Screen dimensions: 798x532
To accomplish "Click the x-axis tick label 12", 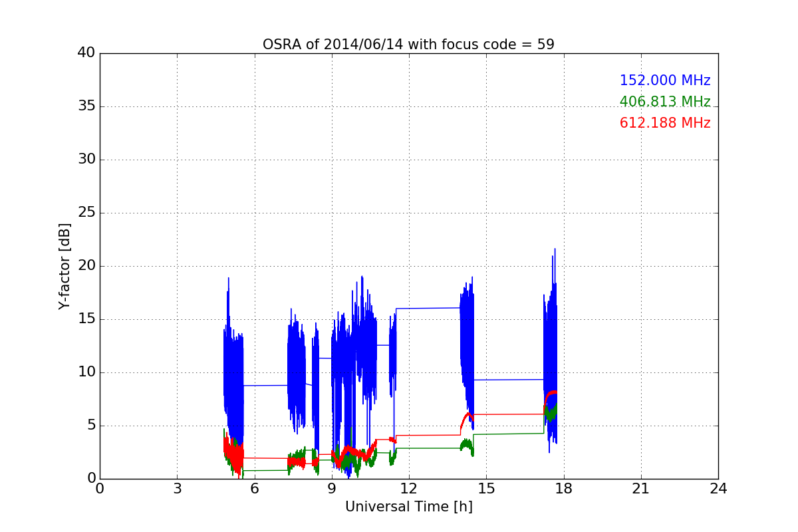I will 409,489.
